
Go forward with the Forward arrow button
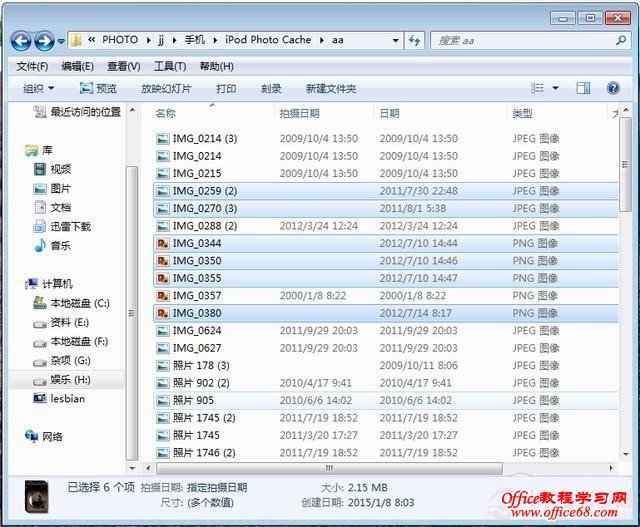pos(44,41)
